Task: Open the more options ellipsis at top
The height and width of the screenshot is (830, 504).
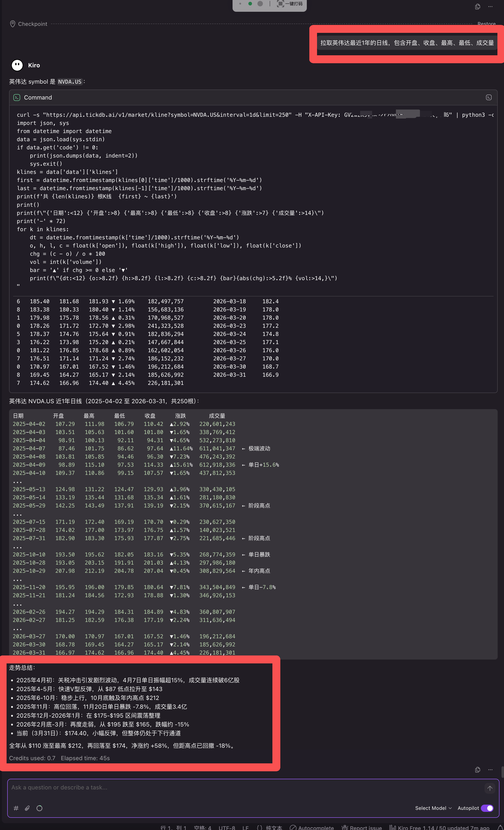Action: pos(490,7)
